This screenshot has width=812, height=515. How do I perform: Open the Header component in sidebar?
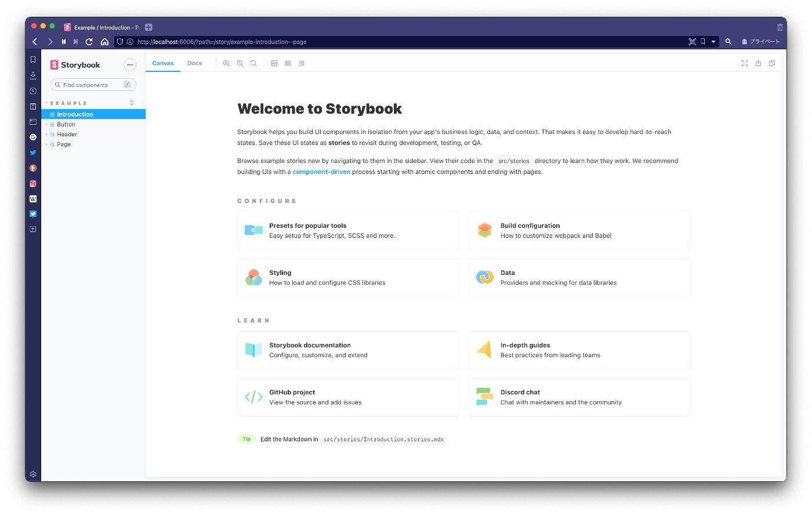[x=67, y=135]
